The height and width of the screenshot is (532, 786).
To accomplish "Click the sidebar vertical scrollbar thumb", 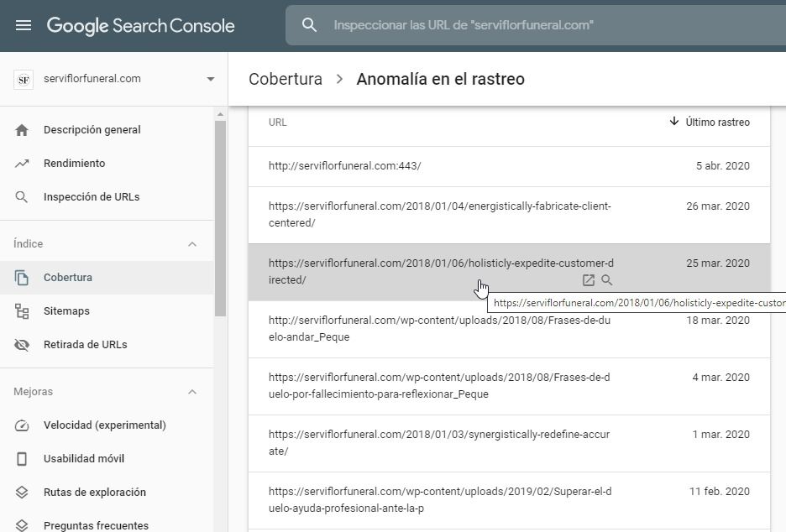I will [x=220, y=218].
